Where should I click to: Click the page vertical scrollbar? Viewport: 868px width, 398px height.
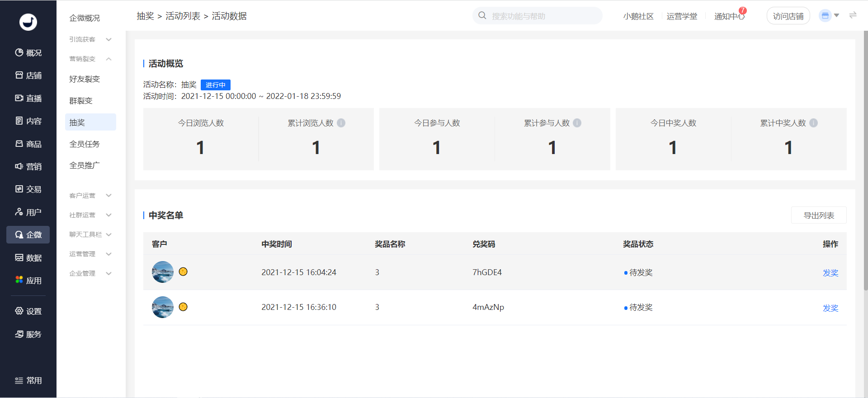tap(865, 160)
